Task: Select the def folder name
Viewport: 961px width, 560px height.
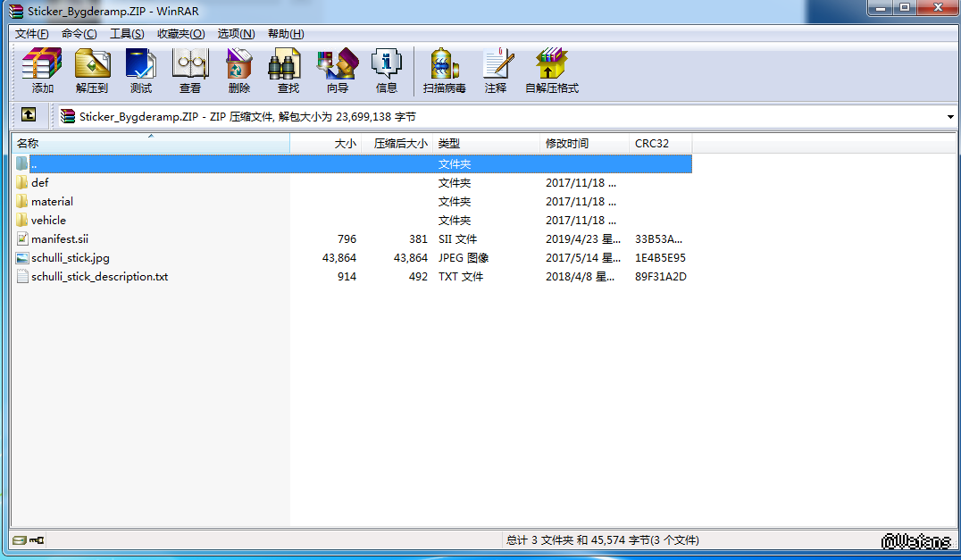Action: tap(40, 182)
